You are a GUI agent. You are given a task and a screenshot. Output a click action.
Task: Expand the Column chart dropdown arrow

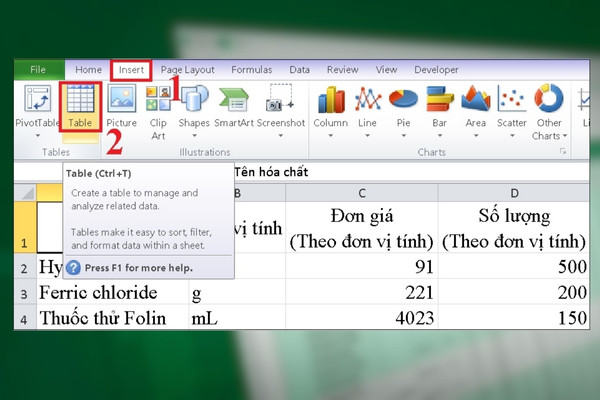pyautogui.click(x=331, y=136)
